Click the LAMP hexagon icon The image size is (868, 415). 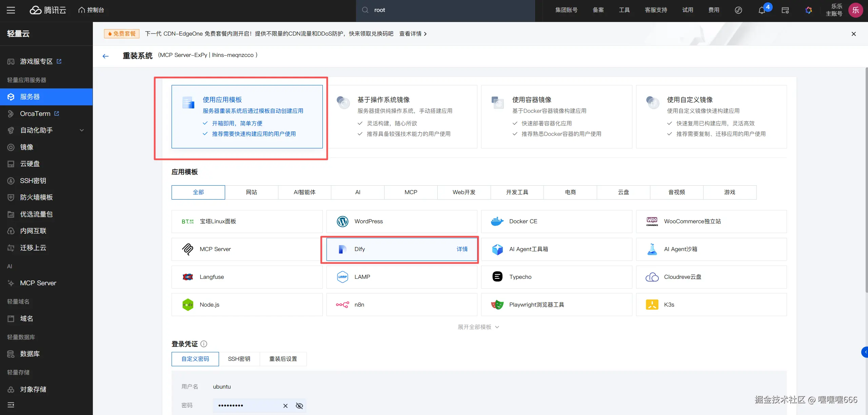342,277
